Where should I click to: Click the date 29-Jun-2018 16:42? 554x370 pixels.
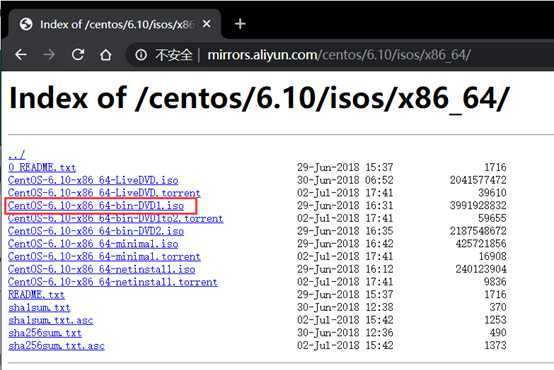pos(345,243)
